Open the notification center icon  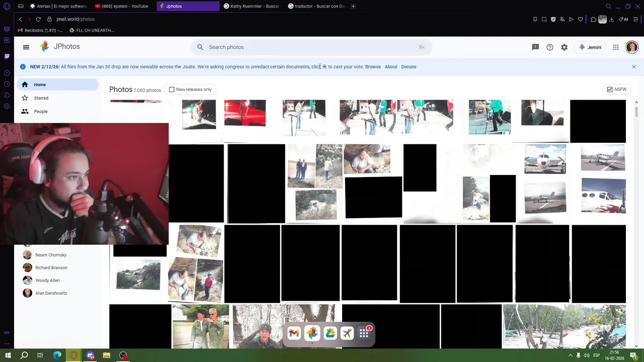634,355
